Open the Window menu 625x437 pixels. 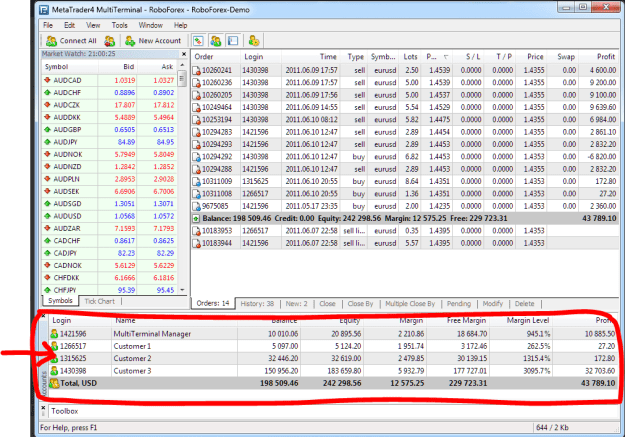150,25
